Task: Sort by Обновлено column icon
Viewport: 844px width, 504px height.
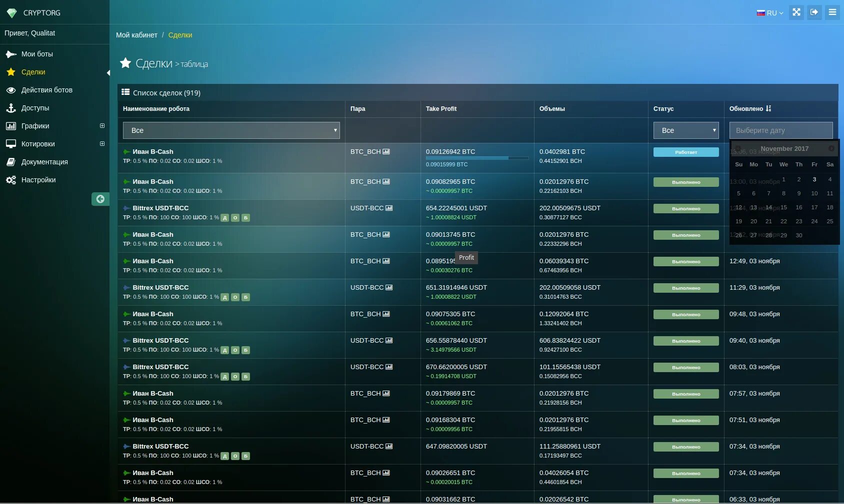Action: pos(768,108)
